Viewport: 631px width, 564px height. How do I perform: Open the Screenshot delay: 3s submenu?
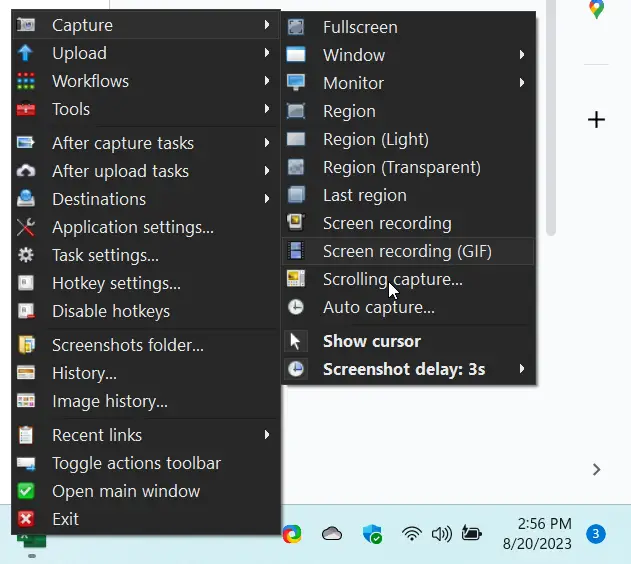click(x=409, y=369)
